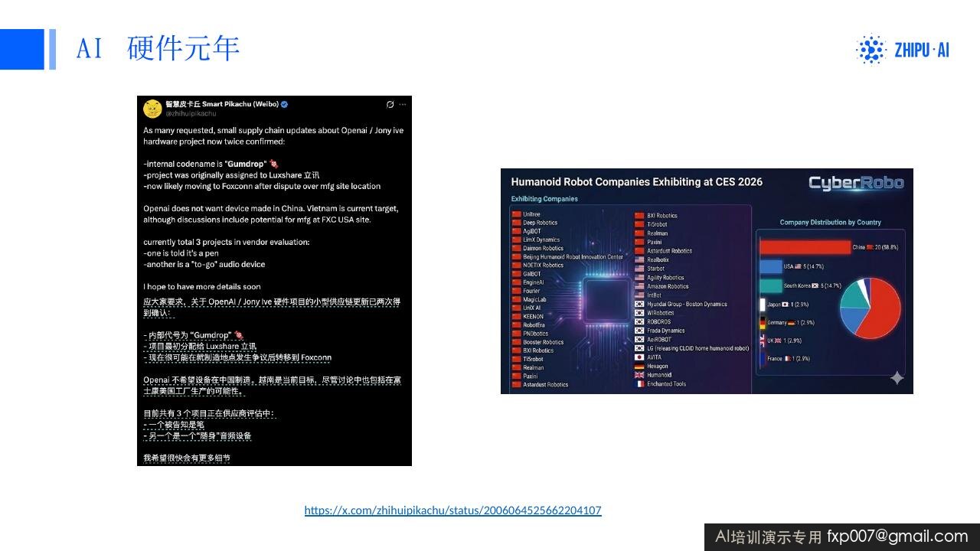Viewport: 980px width, 551px height.
Task: Click the US flag beside Starbot
Action: (639, 269)
